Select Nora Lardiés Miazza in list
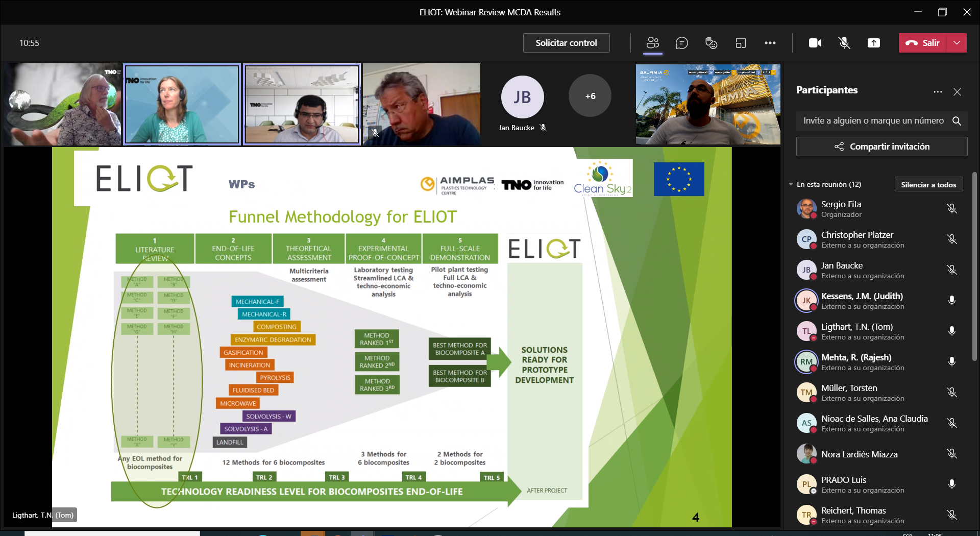Screen dimensions: 980x536 (859, 454)
